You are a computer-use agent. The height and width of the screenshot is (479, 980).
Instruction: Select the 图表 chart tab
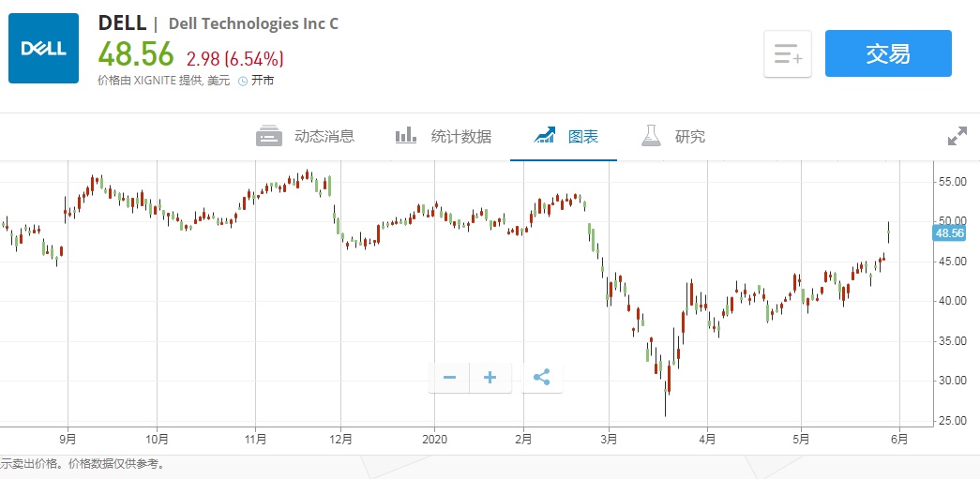coord(565,137)
